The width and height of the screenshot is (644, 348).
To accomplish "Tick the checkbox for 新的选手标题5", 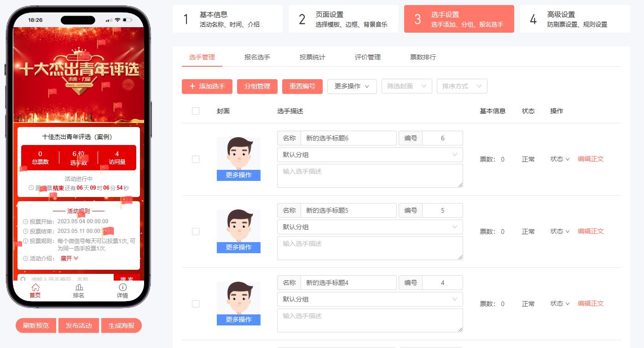I will [x=196, y=231].
